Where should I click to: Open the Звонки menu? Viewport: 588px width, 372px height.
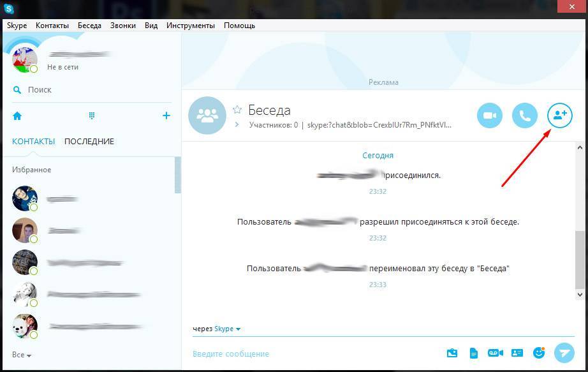pyautogui.click(x=123, y=26)
